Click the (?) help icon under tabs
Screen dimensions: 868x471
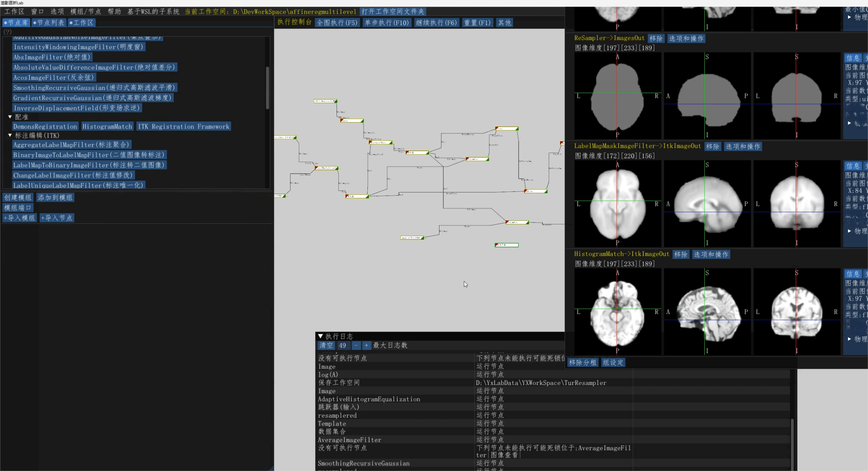[7, 32]
